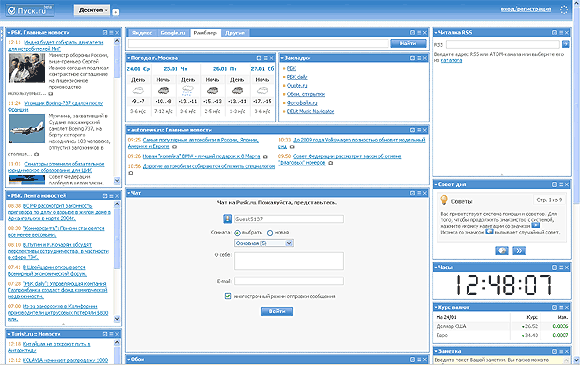Viewport: 580px width, 365px height.
Task: Select the 'новая' room radio button
Action: tap(270, 233)
